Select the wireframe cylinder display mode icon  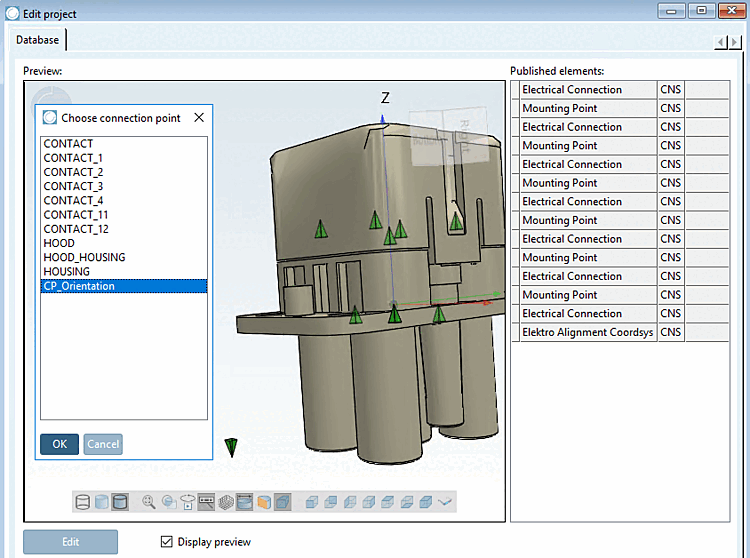pyautogui.click(x=83, y=502)
